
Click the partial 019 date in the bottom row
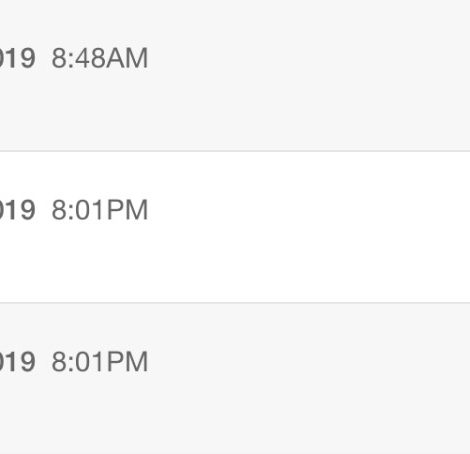[x=17, y=362]
